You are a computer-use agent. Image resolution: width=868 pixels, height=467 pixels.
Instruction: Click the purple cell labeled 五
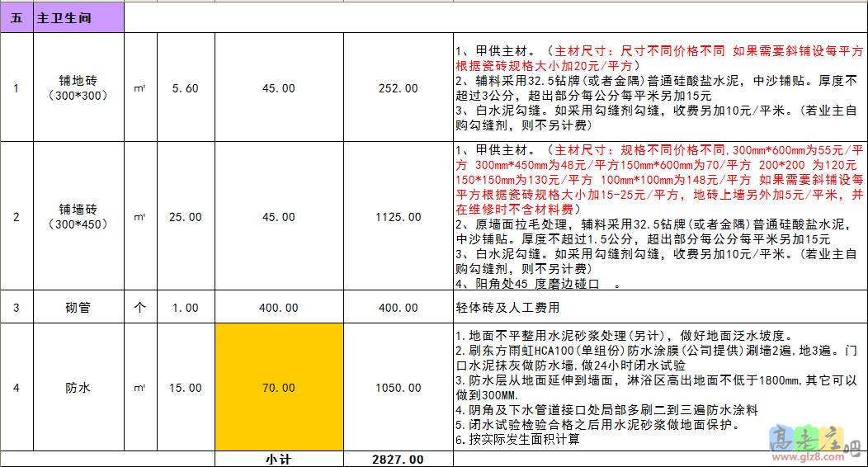[x=17, y=17]
